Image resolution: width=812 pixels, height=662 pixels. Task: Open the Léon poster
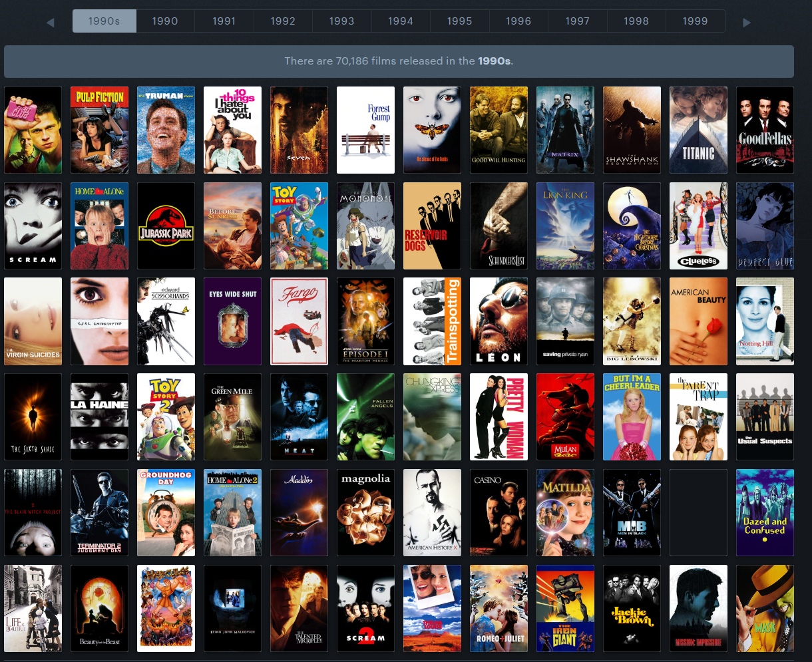499,321
